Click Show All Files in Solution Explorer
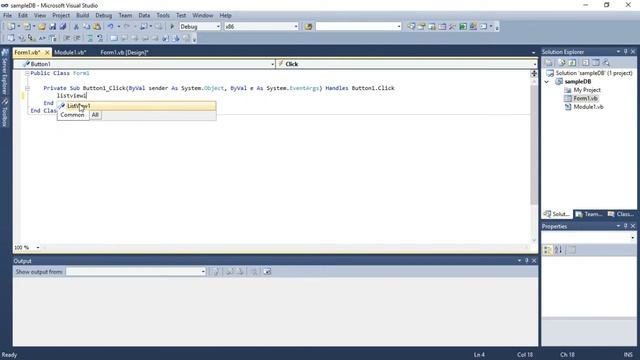Image resolution: width=640 pixels, height=360 pixels. coord(562,62)
